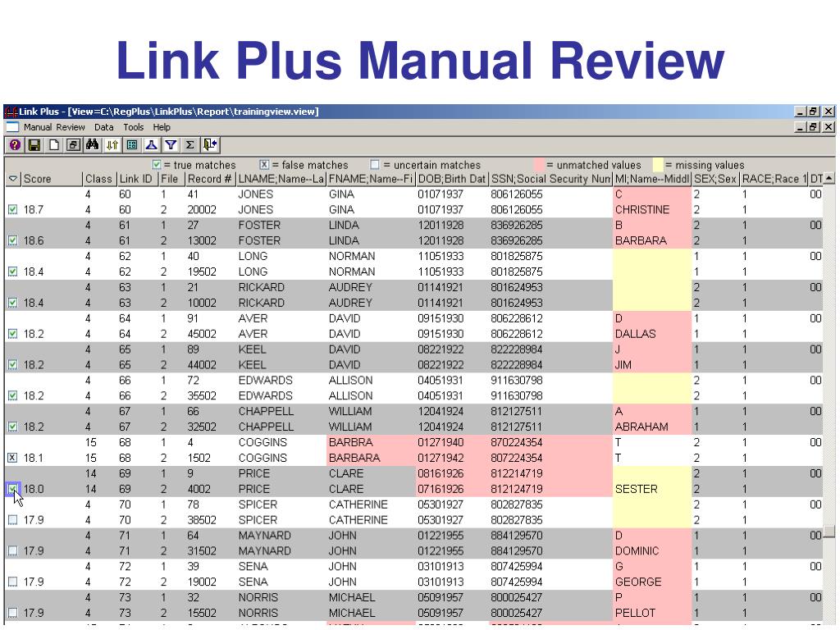
Task: Click the SEX;Sex column header
Action: coord(715,179)
